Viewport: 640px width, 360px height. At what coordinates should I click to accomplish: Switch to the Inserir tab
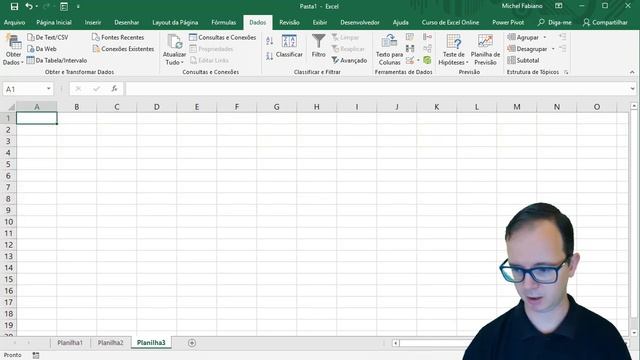(x=93, y=22)
